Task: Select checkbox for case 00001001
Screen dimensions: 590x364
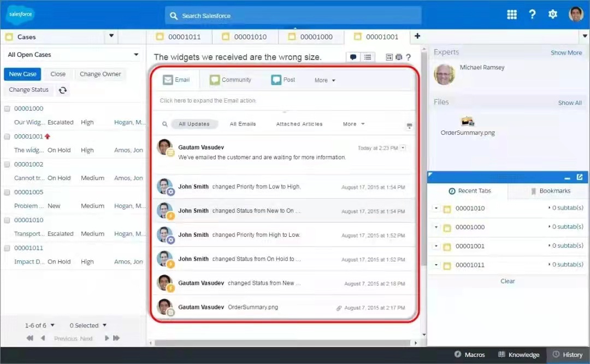Action: click(x=7, y=136)
